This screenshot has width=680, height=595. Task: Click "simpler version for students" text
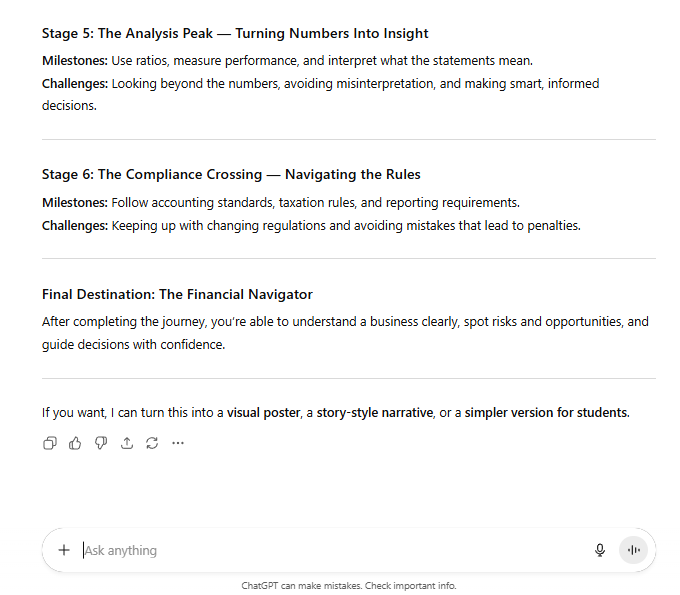coord(546,412)
